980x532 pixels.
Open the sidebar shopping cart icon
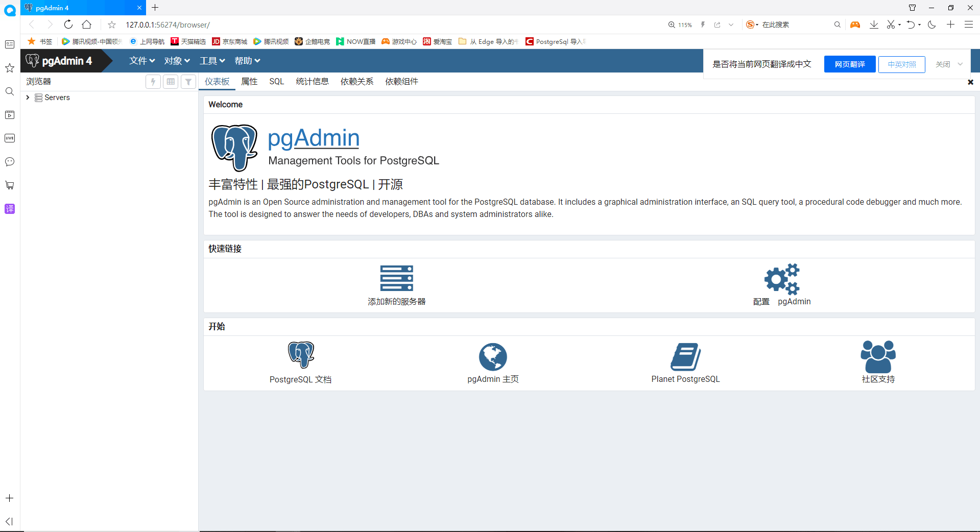(10, 185)
